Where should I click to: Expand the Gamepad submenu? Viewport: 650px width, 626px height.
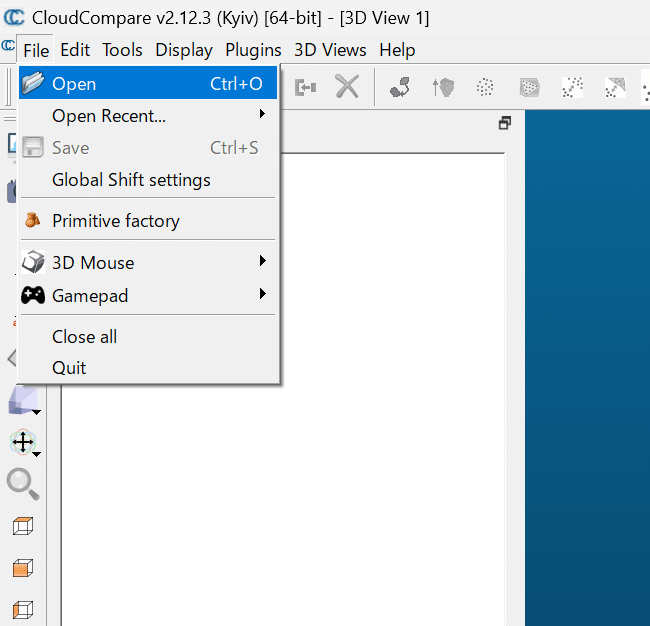[x=148, y=295]
